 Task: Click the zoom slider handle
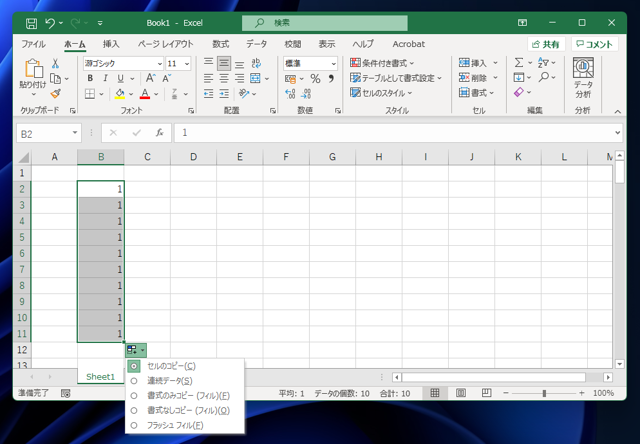[x=544, y=393]
